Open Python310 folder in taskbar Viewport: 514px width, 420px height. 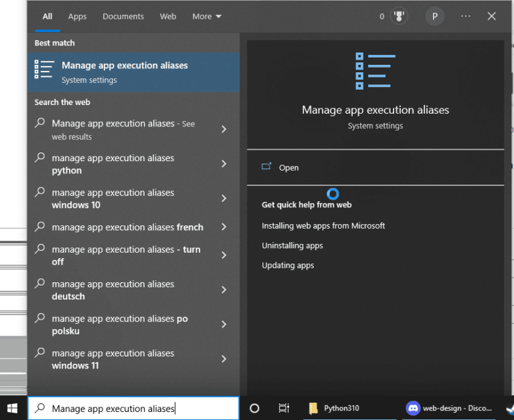[335, 408]
